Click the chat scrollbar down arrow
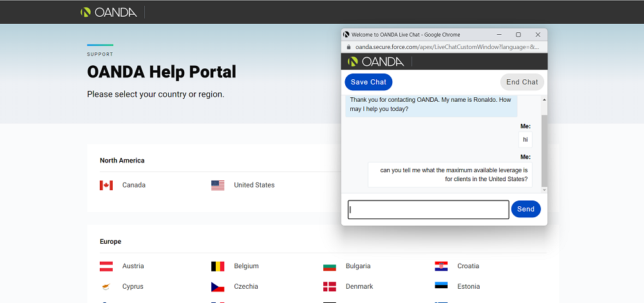 544,190
